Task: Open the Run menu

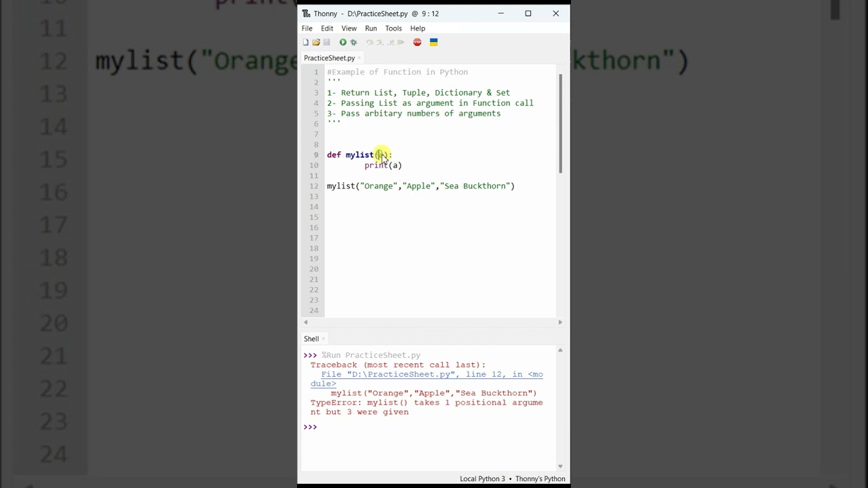Action: pyautogui.click(x=371, y=28)
